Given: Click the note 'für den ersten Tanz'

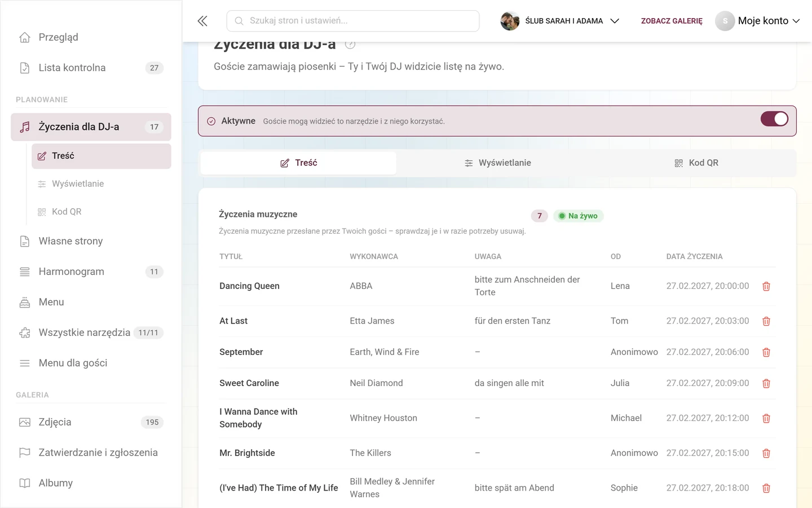Looking at the screenshot, I should 513,321.
